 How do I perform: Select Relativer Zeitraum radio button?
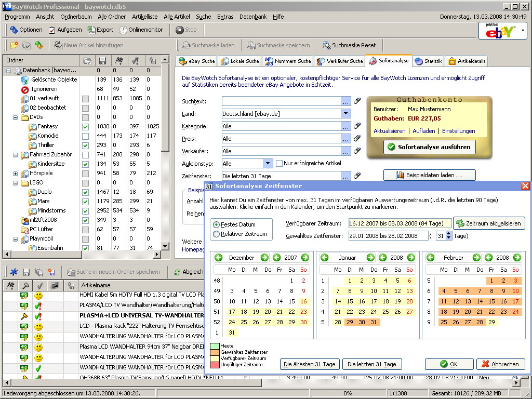[216, 234]
